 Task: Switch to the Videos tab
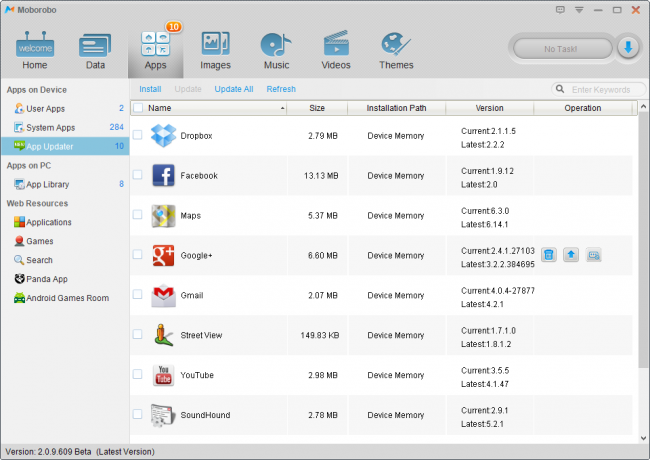336,51
